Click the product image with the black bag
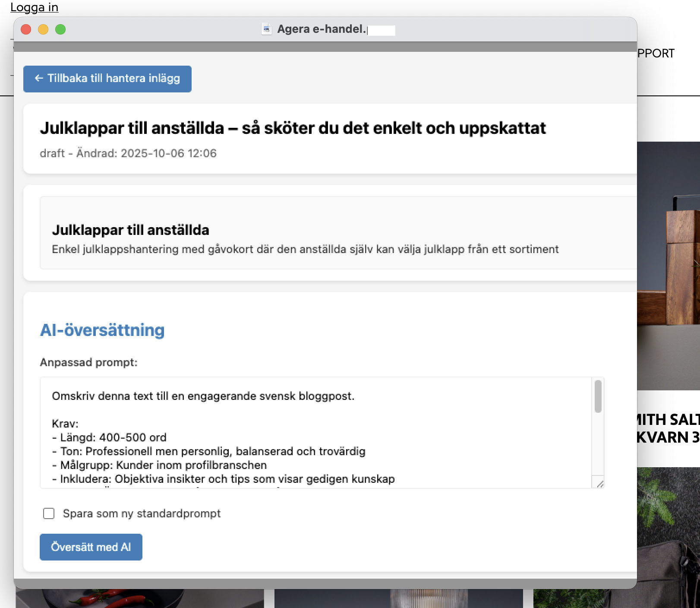 pyautogui.click(x=668, y=540)
